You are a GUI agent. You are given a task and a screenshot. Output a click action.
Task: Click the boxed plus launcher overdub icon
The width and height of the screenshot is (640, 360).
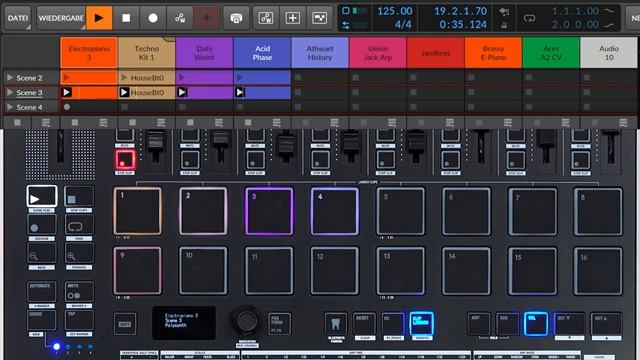293,18
